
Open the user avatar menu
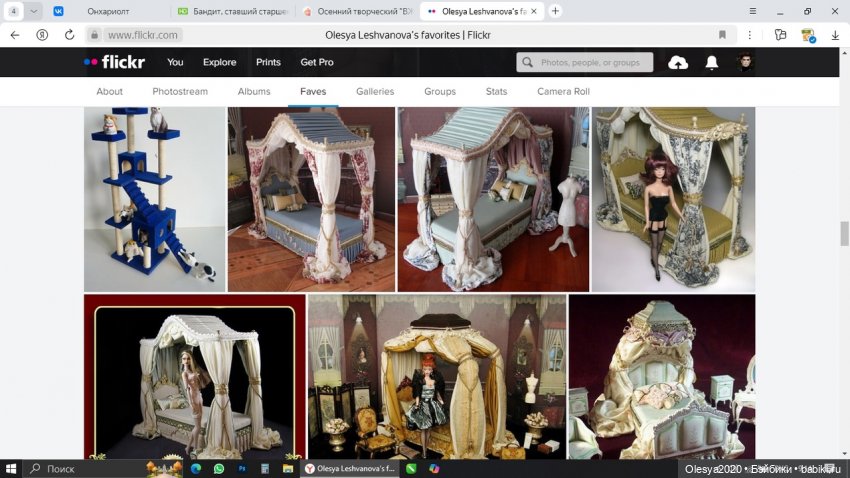745,62
